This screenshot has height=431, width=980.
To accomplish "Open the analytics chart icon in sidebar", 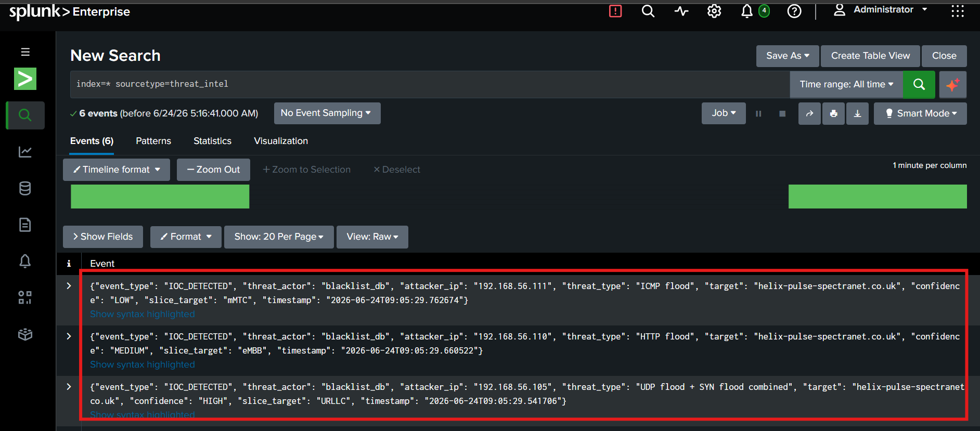I will click(25, 152).
